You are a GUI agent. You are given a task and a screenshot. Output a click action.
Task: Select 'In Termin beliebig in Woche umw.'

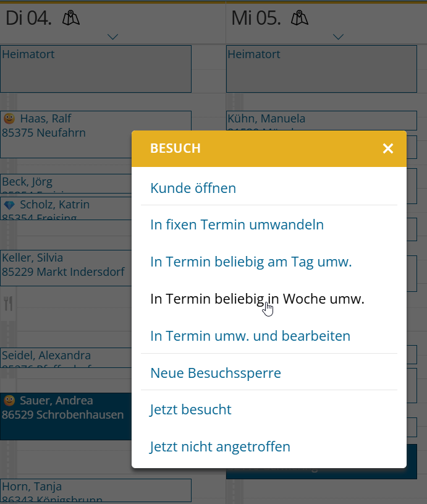pos(257,299)
